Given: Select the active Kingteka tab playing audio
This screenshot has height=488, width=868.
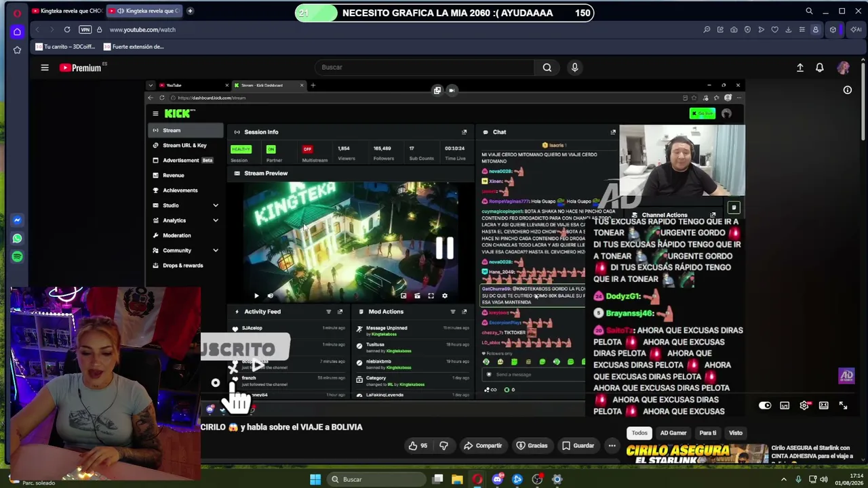Looking at the screenshot, I should pyautogui.click(x=144, y=11).
